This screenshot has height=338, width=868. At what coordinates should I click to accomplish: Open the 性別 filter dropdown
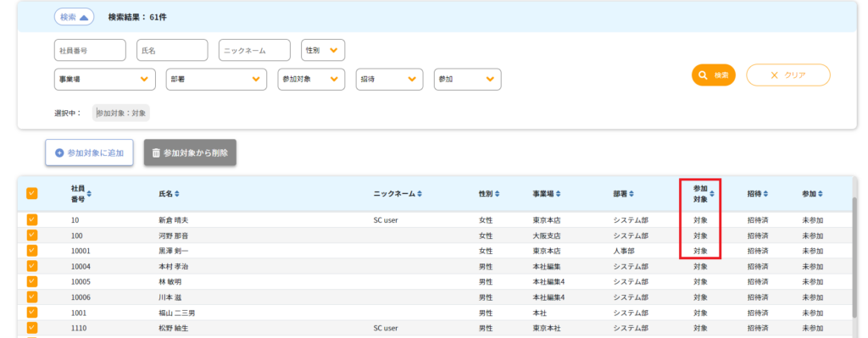pos(323,50)
